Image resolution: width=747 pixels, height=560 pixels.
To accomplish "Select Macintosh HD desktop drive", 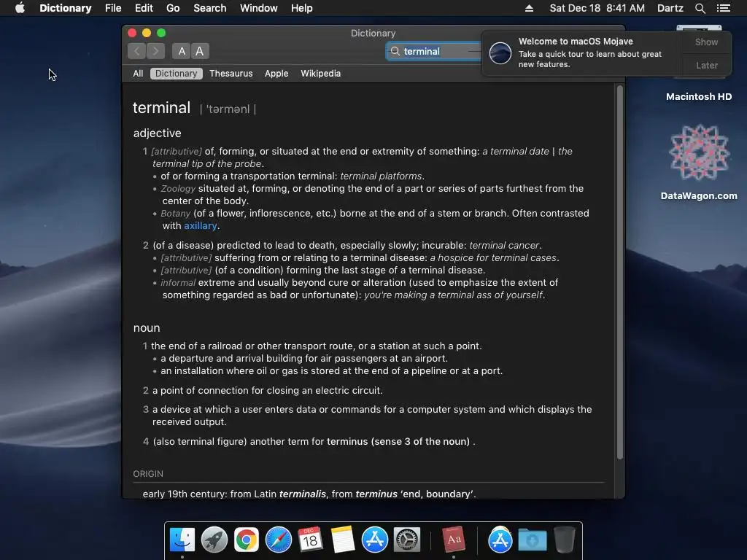I will [699, 96].
